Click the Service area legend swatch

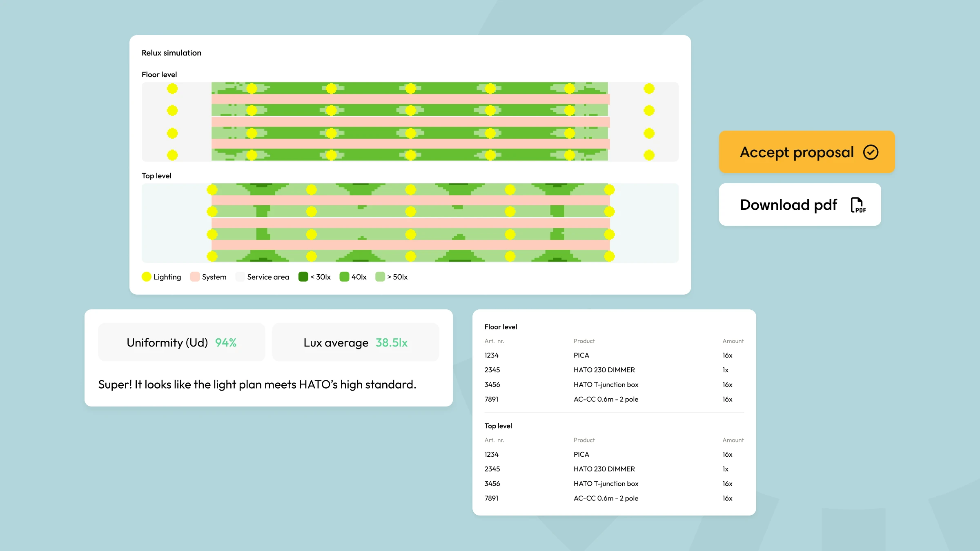(x=240, y=277)
